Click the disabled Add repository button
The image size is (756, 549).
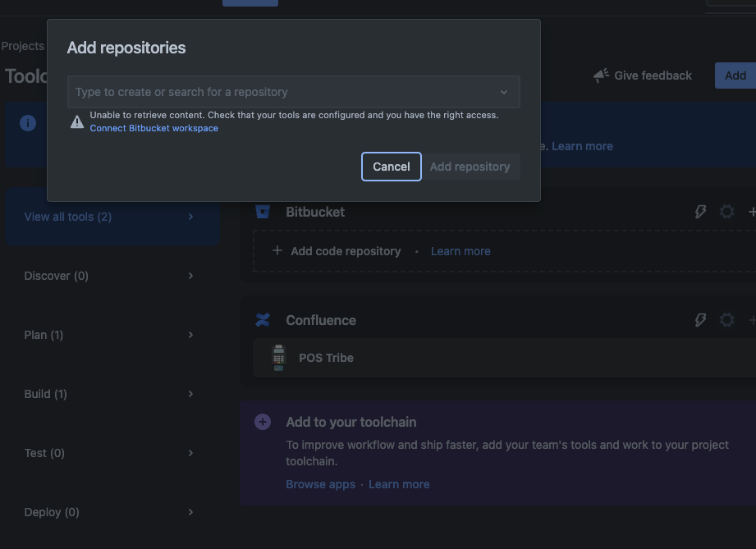point(470,167)
